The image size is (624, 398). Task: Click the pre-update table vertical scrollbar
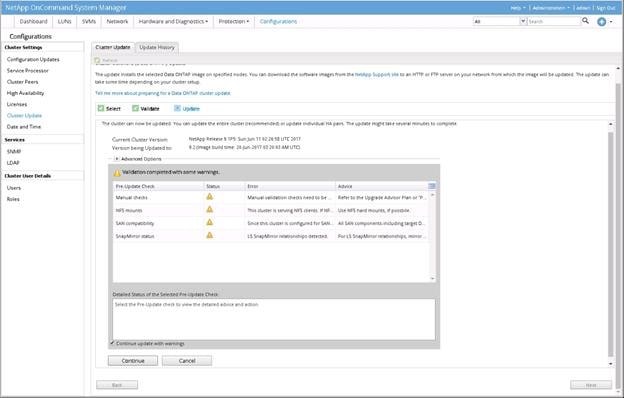[433, 236]
